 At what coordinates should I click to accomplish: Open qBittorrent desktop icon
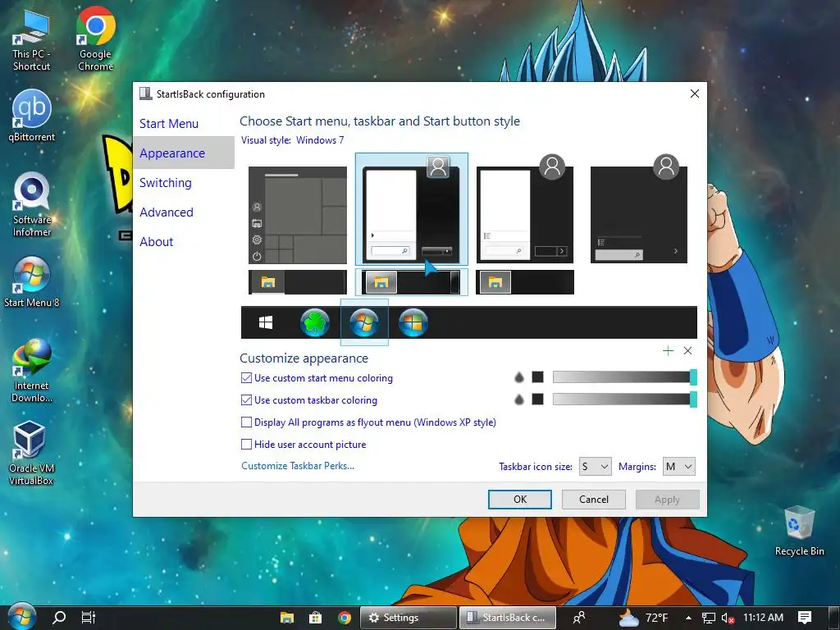click(x=32, y=116)
